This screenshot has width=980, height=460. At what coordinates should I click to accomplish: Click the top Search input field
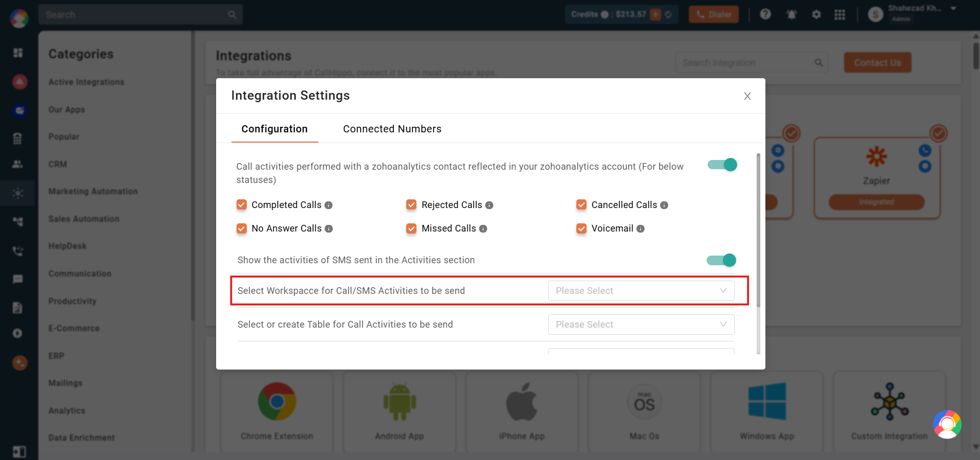click(x=141, y=14)
